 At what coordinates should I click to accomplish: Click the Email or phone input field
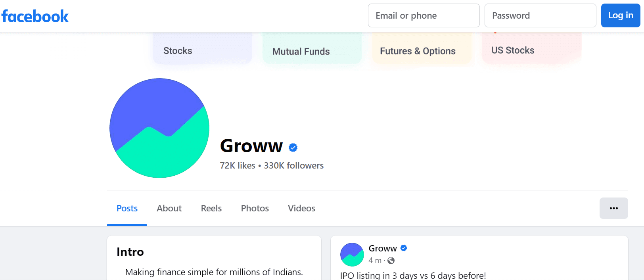pos(424,15)
